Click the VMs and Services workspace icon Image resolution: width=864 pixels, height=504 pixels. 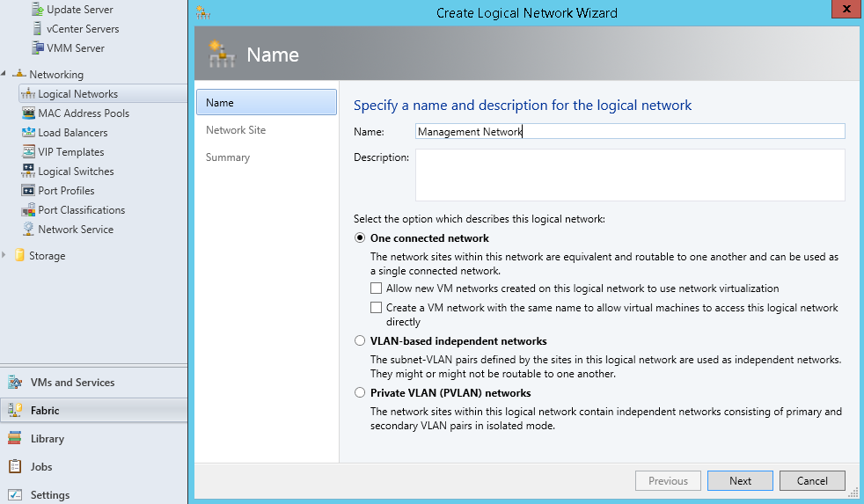point(15,382)
